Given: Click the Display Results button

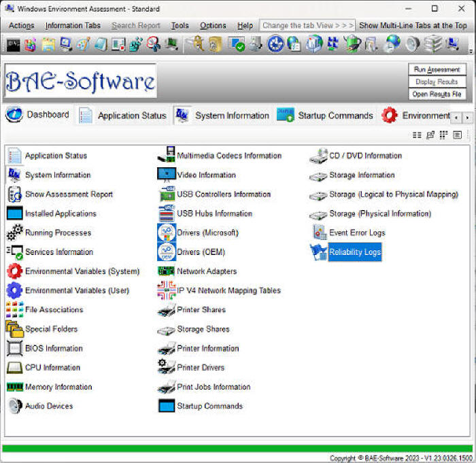Looking at the screenshot, I should coord(437,82).
